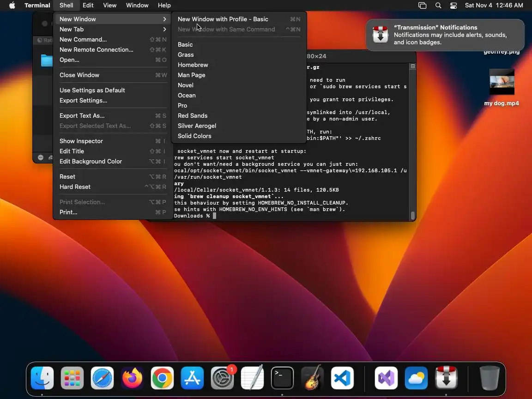532x399 pixels.
Task: Open the View menu
Action: pos(109,5)
